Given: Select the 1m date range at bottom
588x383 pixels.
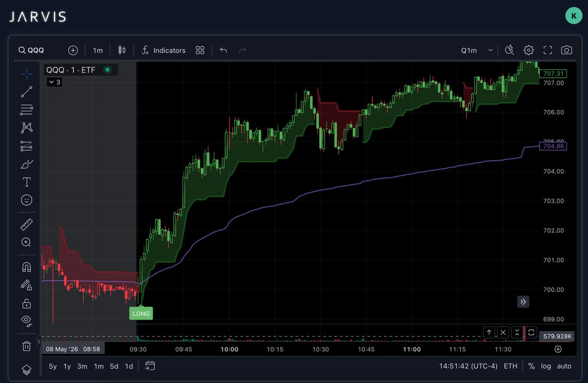Looking at the screenshot, I should tap(99, 366).
